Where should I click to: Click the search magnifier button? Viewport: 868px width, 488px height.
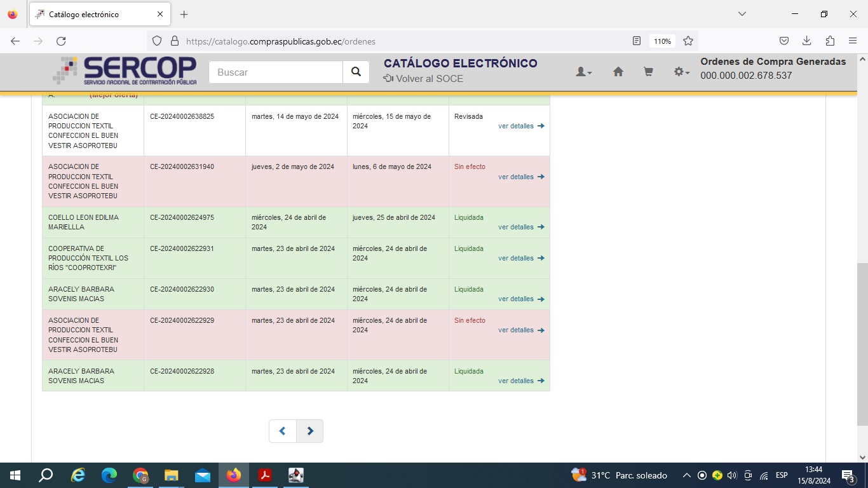point(356,72)
